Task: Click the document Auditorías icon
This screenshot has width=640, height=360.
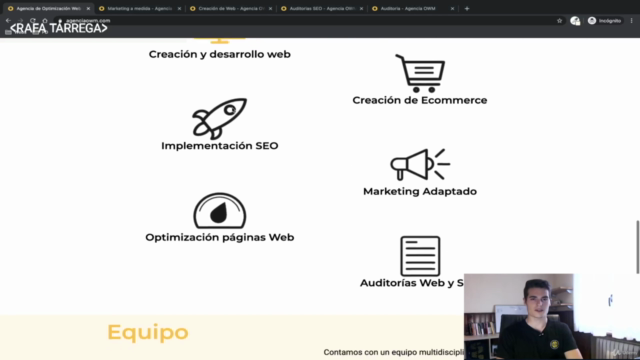Action: [420, 256]
